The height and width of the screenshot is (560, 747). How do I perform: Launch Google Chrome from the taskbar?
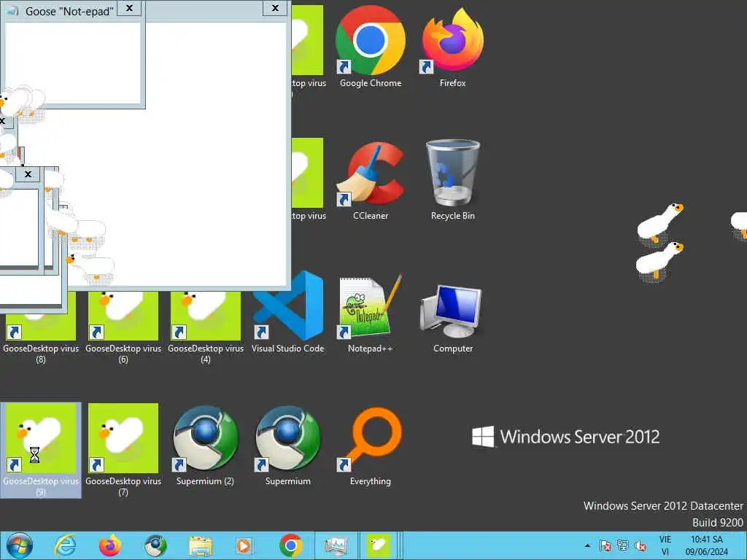(x=291, y=545)
